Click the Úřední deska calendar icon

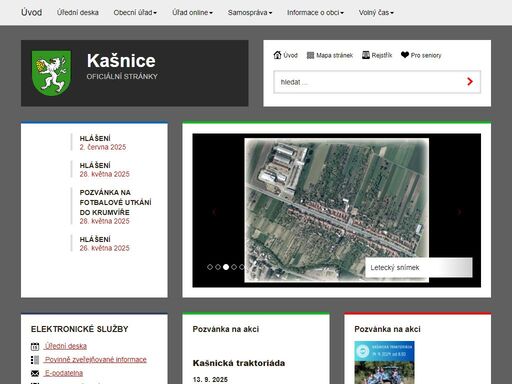pyautogui.click(x=35, y=346)
